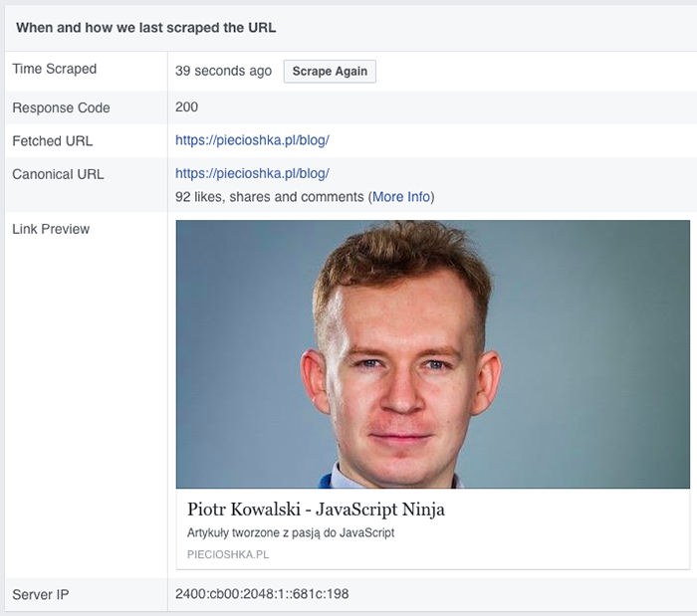The height and width of the screenshot is (616, 697).
Task: Click the Link Preview row label
Action: pos(51,229)
